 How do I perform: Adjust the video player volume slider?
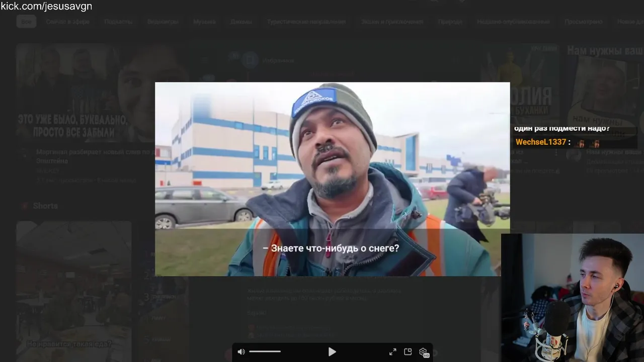point(265,351)
